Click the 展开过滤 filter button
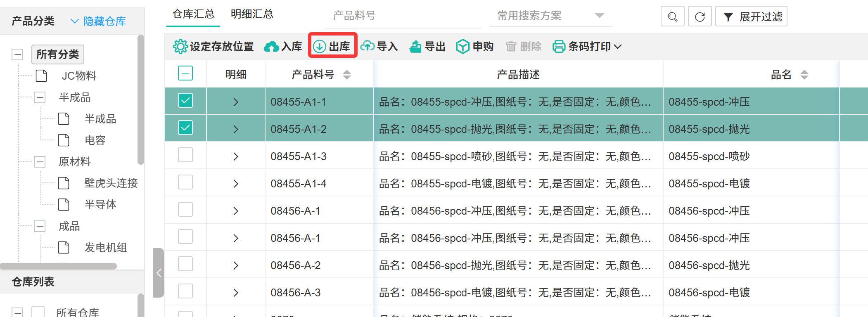The height and width of the screenshot is (317, 868). pos(751,17)
